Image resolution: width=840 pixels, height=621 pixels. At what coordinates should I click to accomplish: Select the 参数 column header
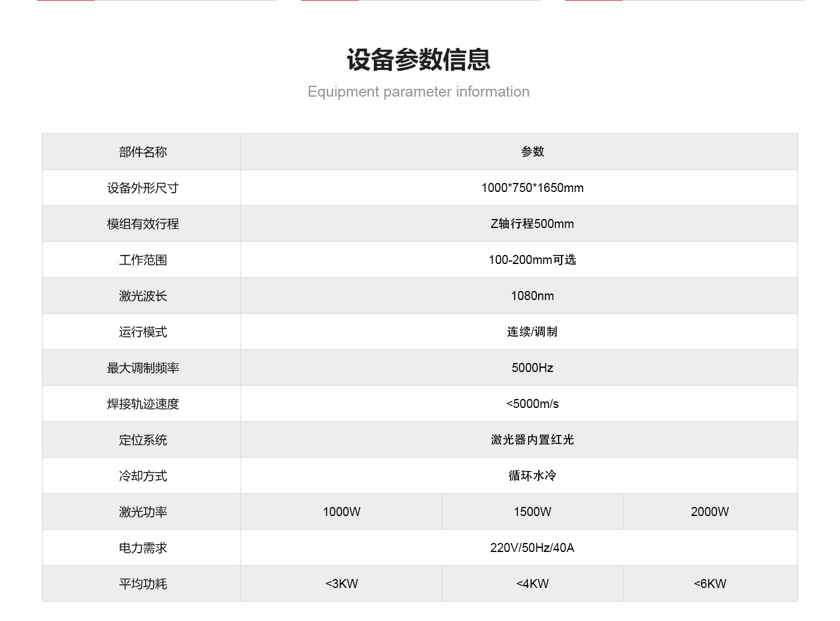coord(532,152)
